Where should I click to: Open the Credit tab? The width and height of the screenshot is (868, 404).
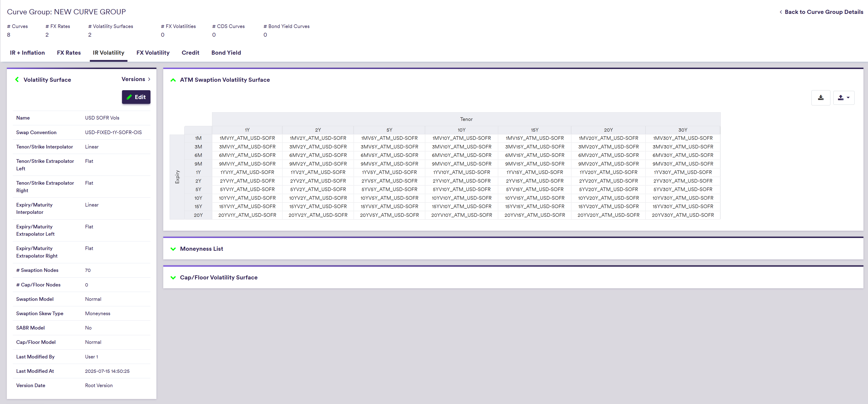click(x=190, y=53)
